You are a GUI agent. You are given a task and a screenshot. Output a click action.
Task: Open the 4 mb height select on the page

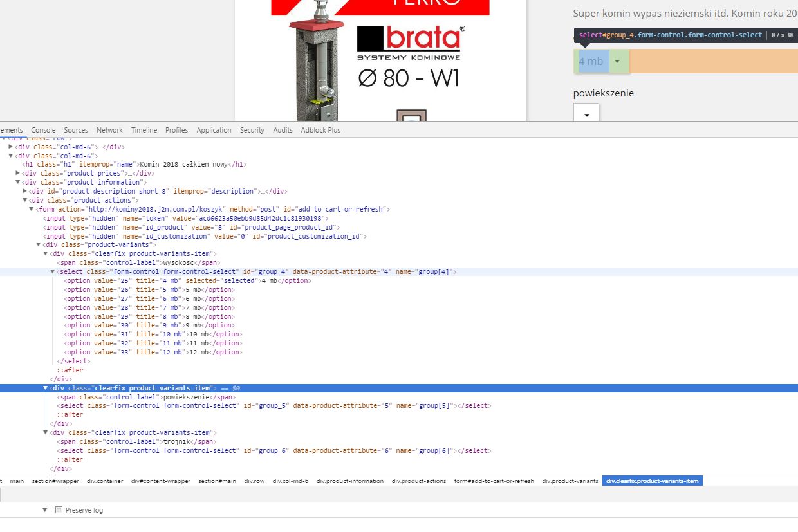601,61
